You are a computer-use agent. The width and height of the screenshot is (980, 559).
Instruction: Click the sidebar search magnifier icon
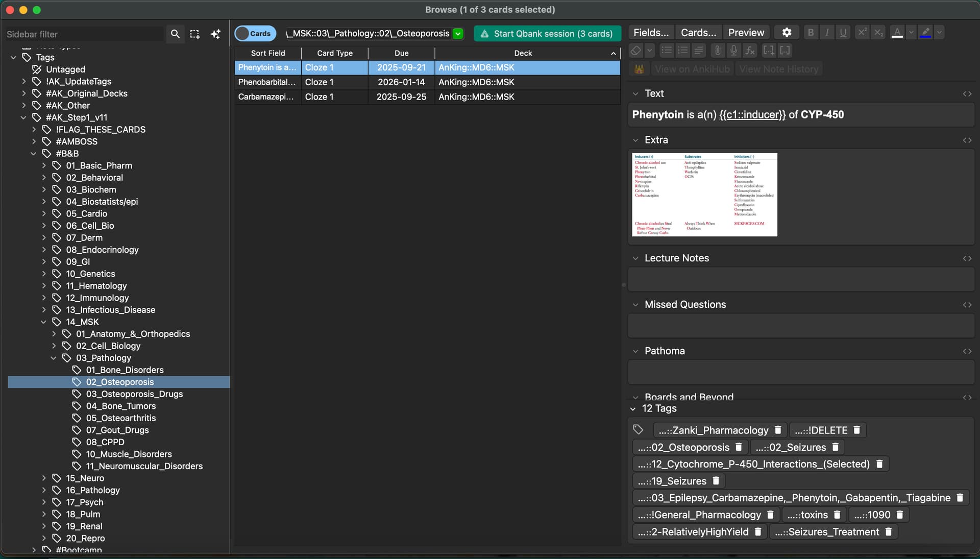175,34
